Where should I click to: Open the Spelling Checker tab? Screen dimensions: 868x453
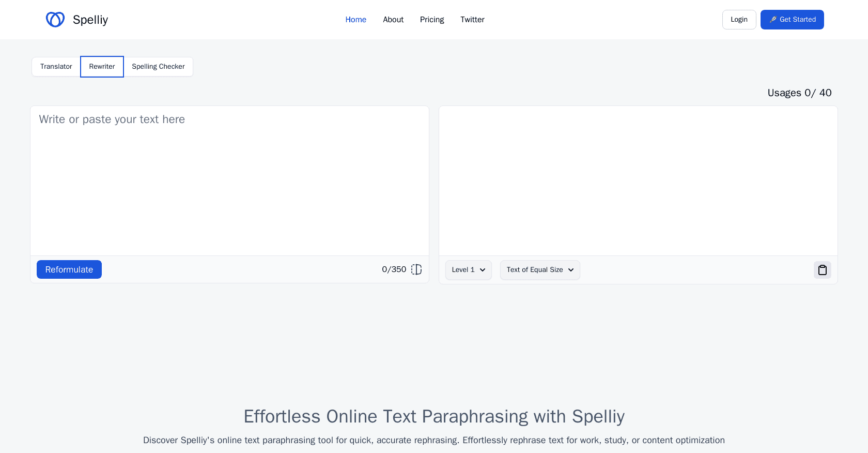click(158, 67)
